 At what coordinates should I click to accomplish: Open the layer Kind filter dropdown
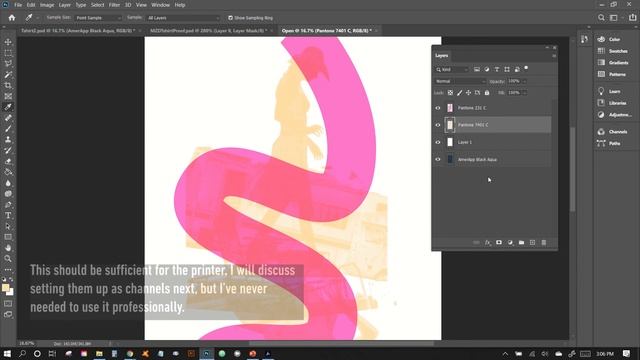(x=452, y=69)
